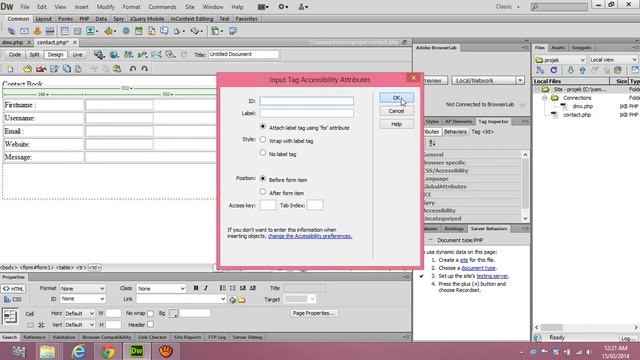Click the Put files up-arrow icon
The image size is (640, 360).
point(582,70)
